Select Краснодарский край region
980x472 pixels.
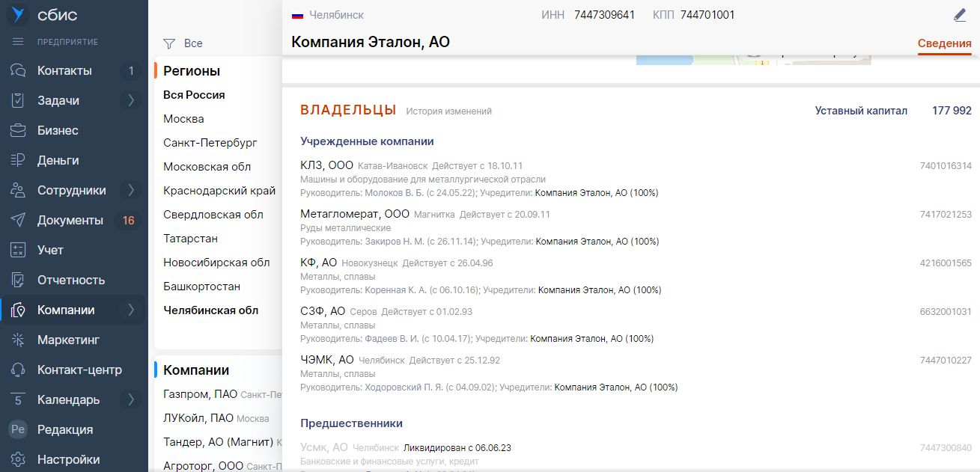click(219, 191)
